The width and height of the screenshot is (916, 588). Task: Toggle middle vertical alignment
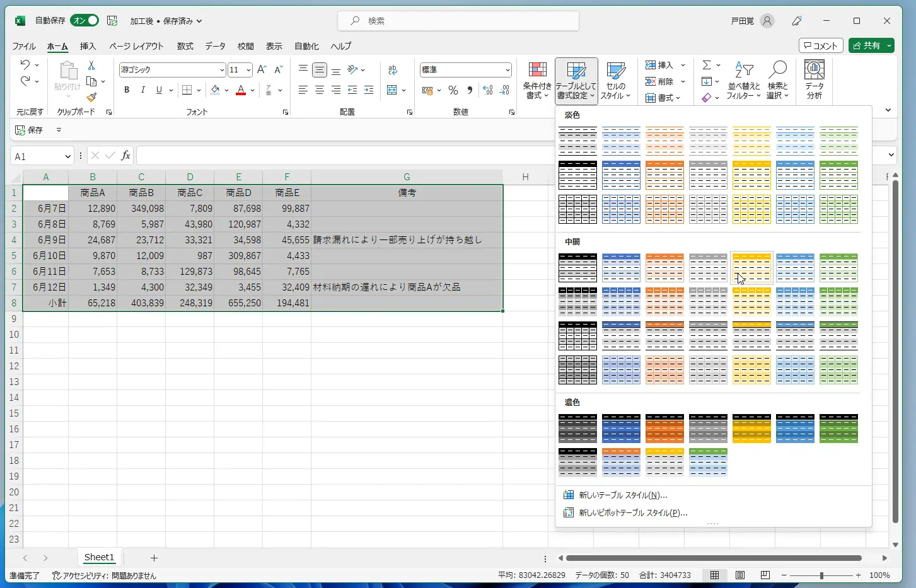click(320, 69)
